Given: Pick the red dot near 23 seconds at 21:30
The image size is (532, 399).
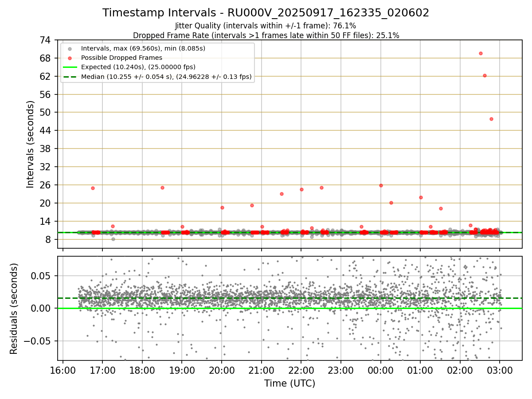Looking at the screenshot, I should tap(282, 194).
